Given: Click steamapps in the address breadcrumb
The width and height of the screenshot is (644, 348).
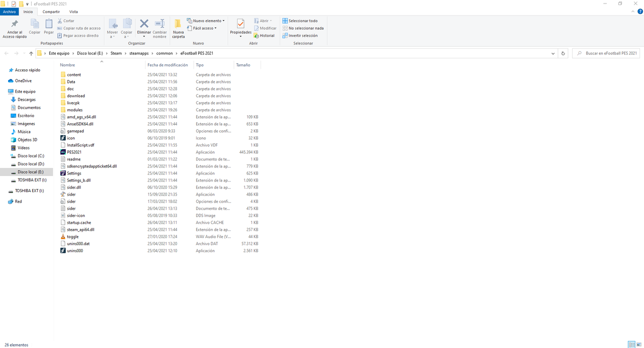Looking at the screenshot, I should click(138, 53).
